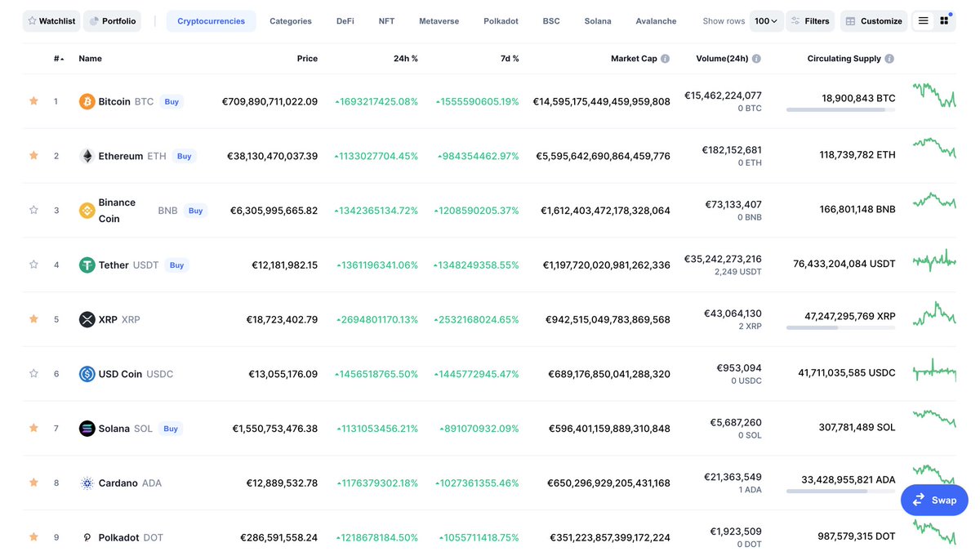Viewport: 980px width, 556px height.
Task: Toggle Tether watchlist star
Action: click(x=33, y=265)
